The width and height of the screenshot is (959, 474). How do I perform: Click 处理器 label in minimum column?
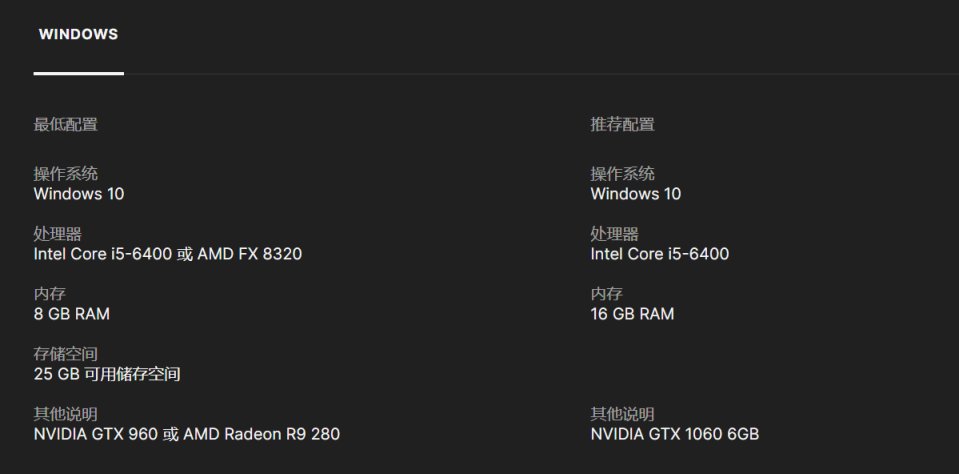tap(57, 234)
